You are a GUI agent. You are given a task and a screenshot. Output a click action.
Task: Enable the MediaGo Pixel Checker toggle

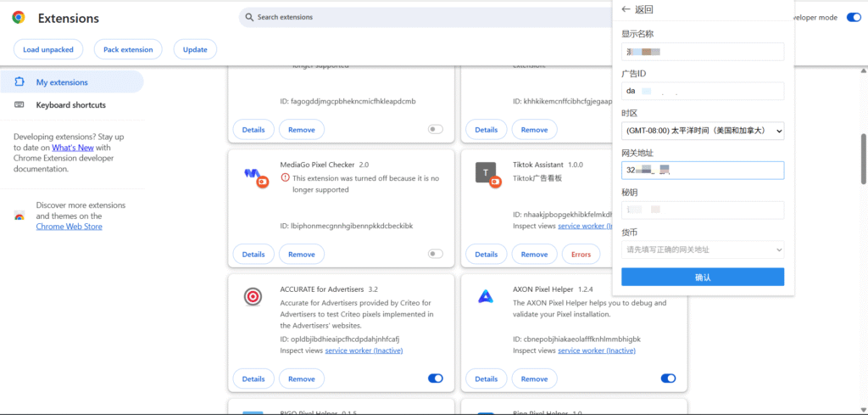click(x=436, y=254)
